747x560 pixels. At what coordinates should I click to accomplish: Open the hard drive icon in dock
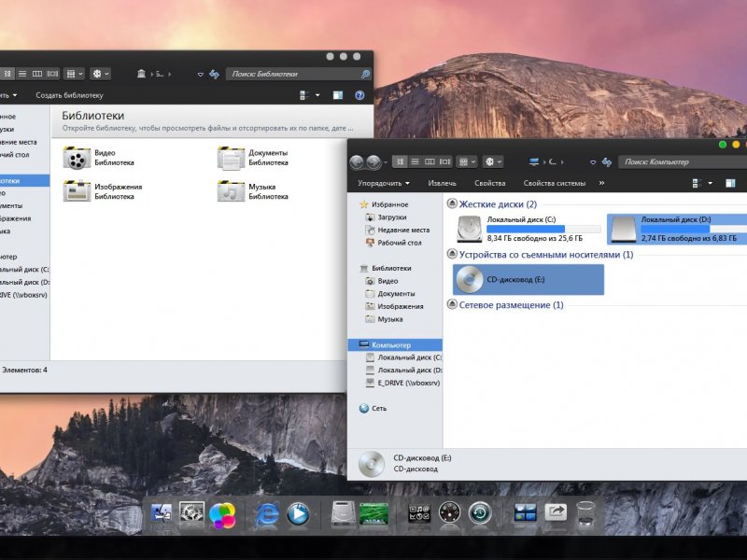[343, 514]
